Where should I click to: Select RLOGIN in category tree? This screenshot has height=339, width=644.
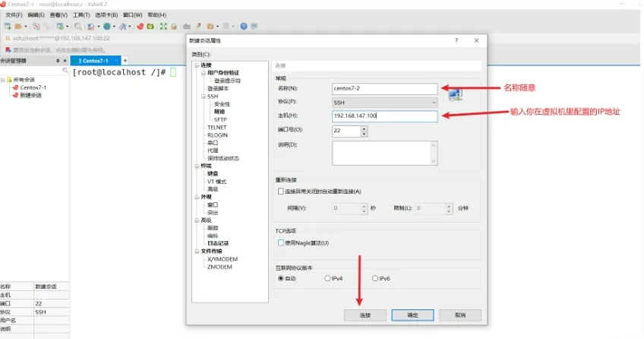click(217, 135)
